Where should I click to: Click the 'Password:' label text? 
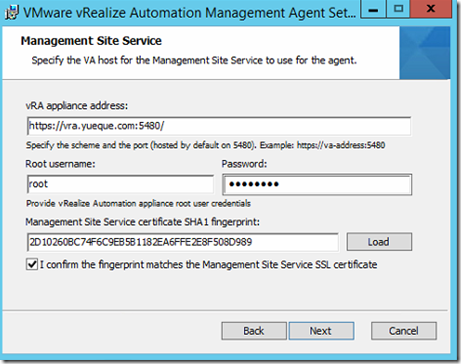[244, 164]
